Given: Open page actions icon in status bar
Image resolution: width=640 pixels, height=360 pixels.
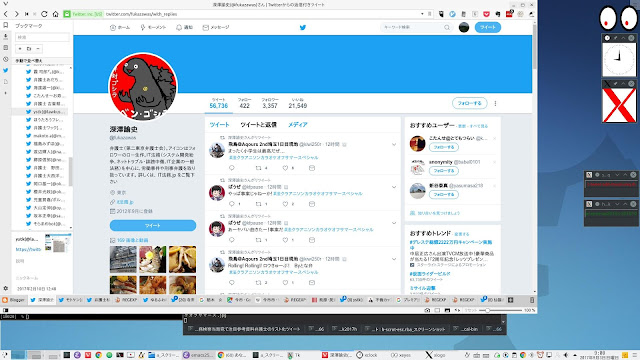Looking at the screenshot, I should coord(457,310).
